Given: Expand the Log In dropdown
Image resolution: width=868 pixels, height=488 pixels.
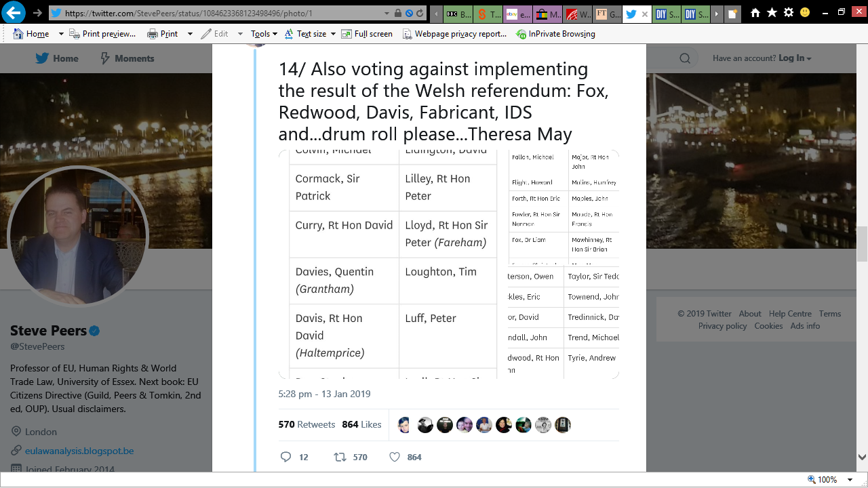Looking at the screenshot, I should coord(795,58).
